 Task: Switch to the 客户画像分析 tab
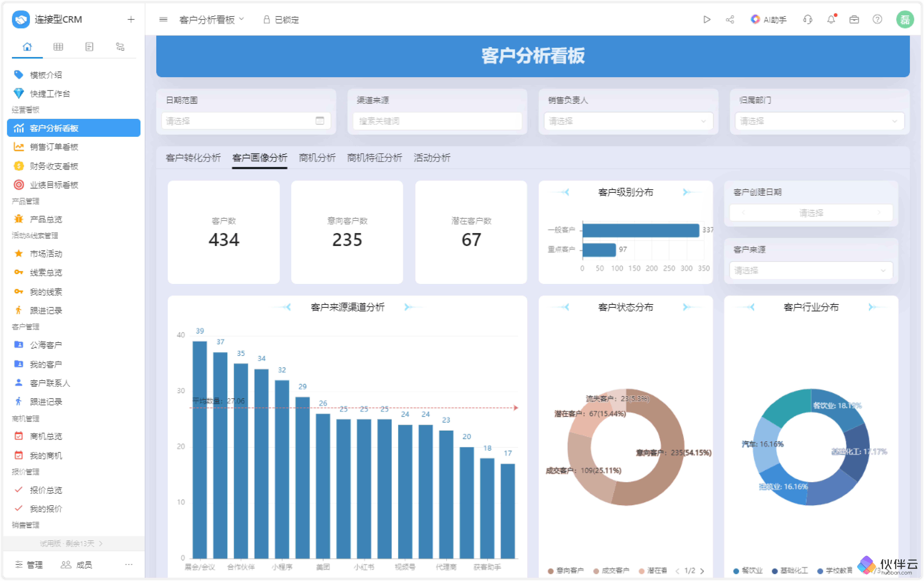pyautogui.click(x=260, y=158)
